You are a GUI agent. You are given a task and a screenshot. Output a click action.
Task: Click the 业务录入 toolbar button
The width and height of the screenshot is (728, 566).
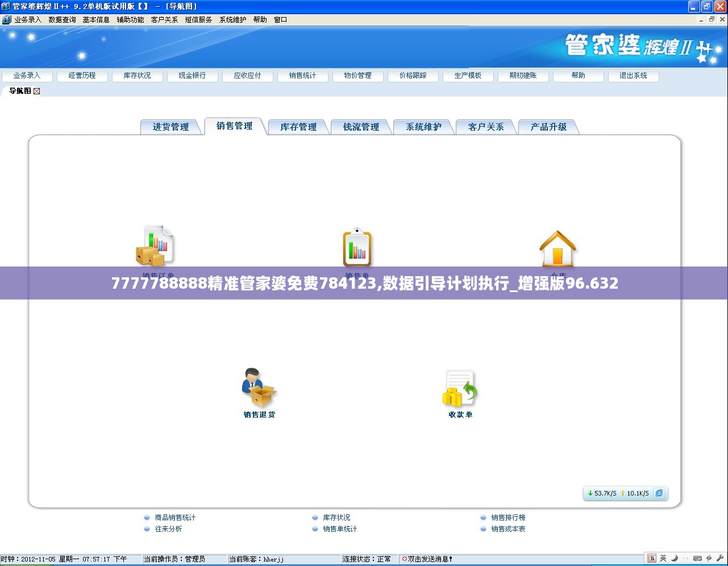point(27,76)
